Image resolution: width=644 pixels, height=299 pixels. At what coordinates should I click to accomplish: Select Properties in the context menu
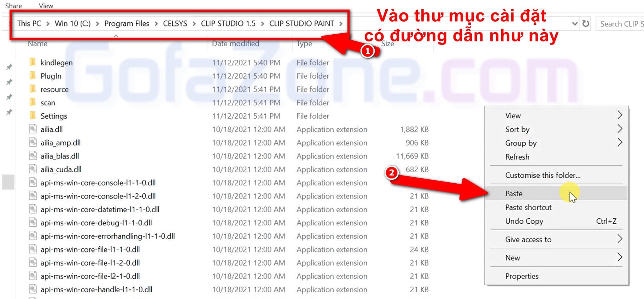tap(522, 276)
